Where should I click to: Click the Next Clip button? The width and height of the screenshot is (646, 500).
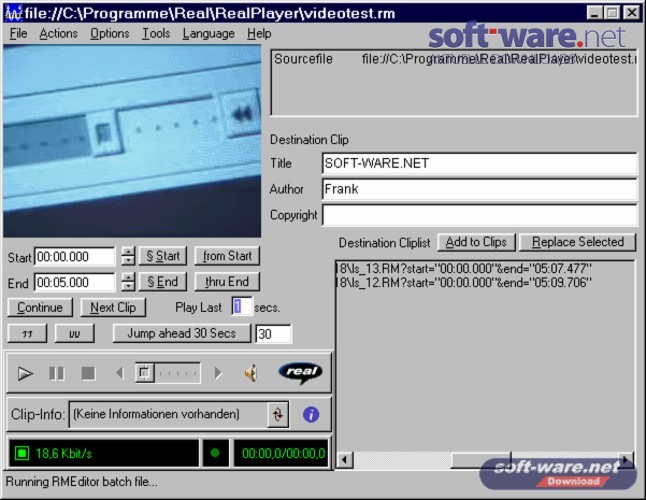113,308
